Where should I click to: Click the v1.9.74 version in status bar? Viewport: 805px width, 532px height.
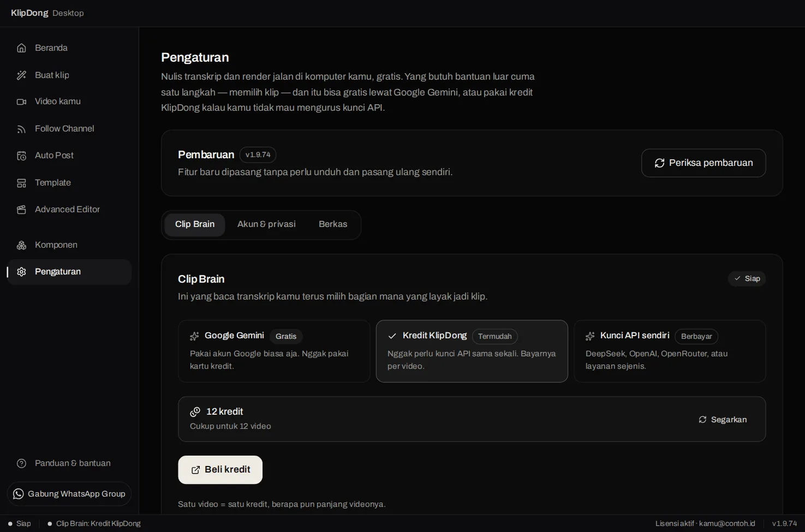click(784, 524)
